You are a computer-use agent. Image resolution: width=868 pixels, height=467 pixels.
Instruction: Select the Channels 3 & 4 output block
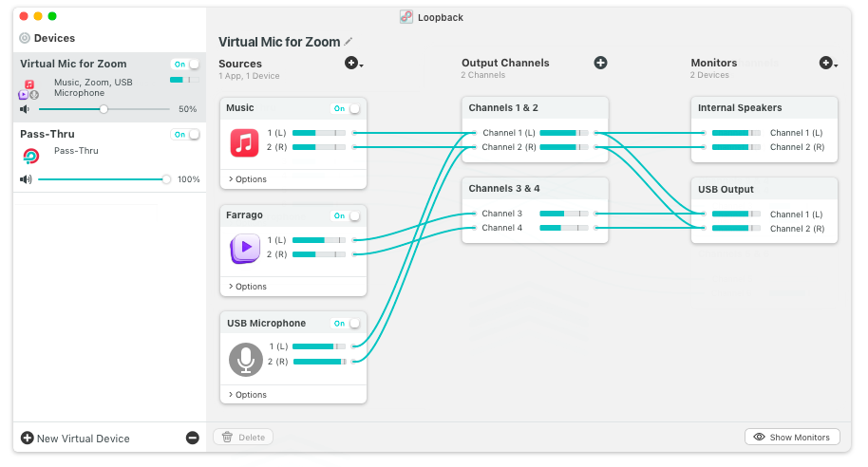535,211
